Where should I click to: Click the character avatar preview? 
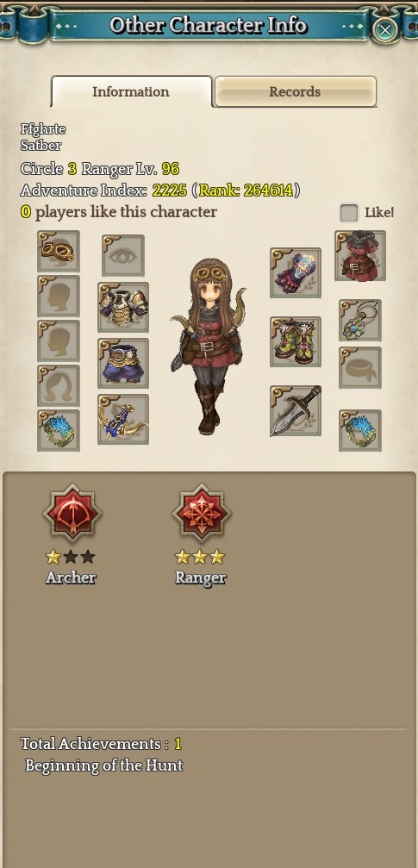point(209,346)
